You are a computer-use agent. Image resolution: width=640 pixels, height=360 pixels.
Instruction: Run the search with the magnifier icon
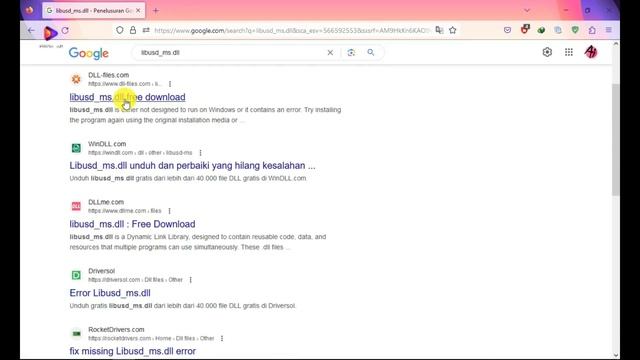[x=371, y=52]
